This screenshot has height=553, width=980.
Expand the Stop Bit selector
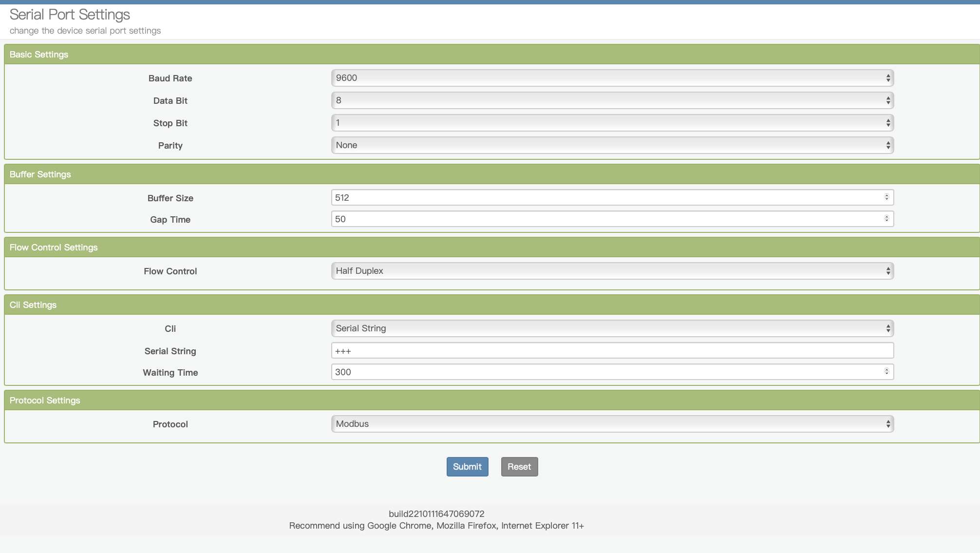coord(612,123)
